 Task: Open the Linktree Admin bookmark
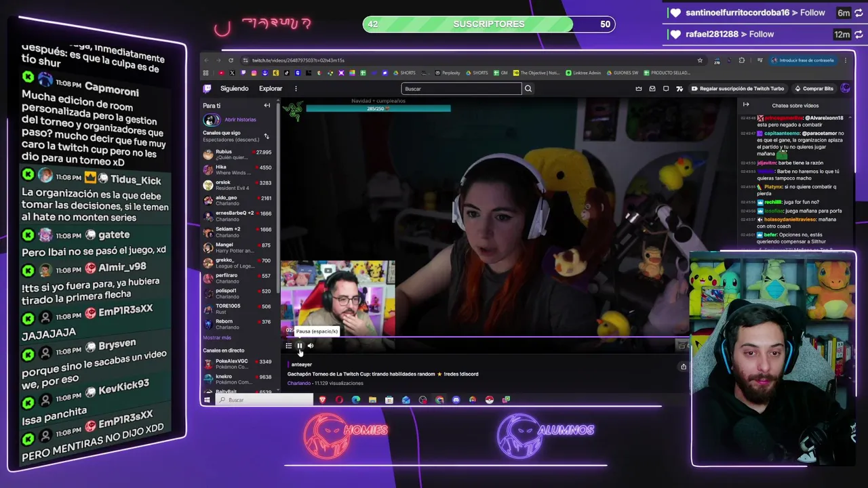(583, 73)
